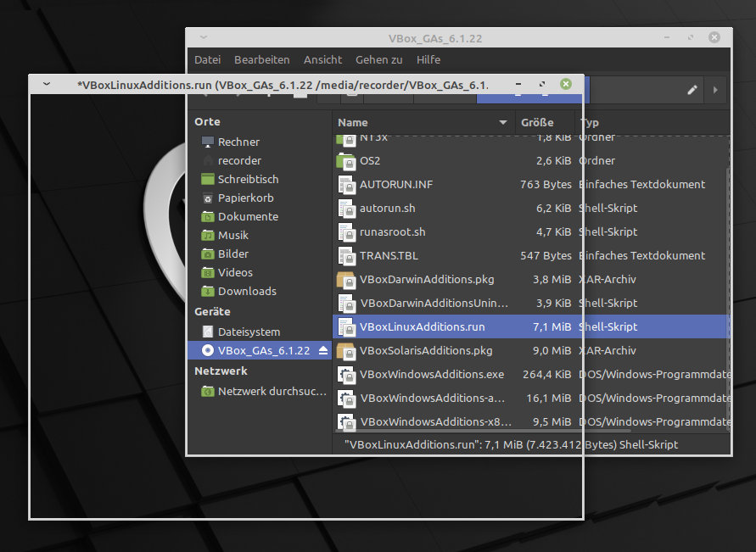Click the Papierkorb trash icon
756x552 pixels.
(x=207, y=198)
